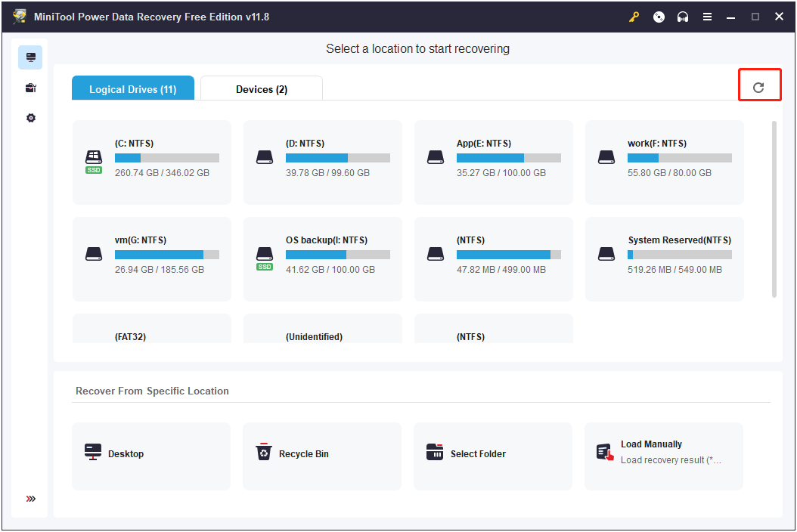Viewport: 797px width, 532px height.
Task: Open the settings gear sidebar icon
Action: point(30,118)
